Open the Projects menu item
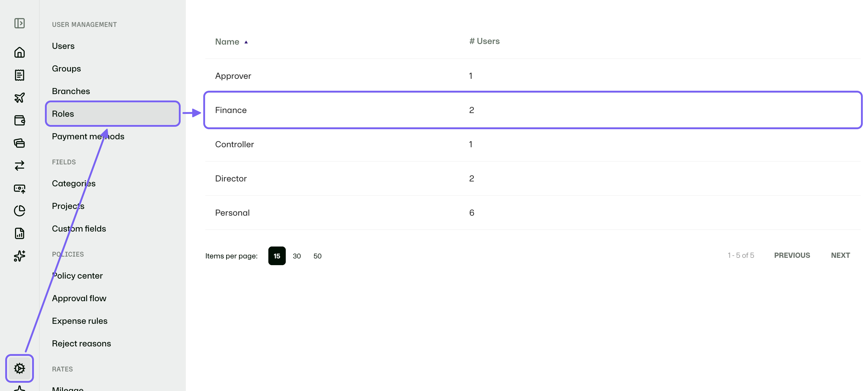Viewport: 868px width, 391px height. tap(68, 206)
